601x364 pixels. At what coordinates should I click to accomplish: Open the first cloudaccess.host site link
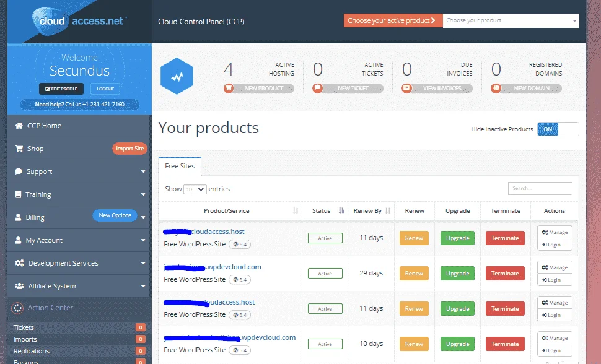click(x=204, y=232)
